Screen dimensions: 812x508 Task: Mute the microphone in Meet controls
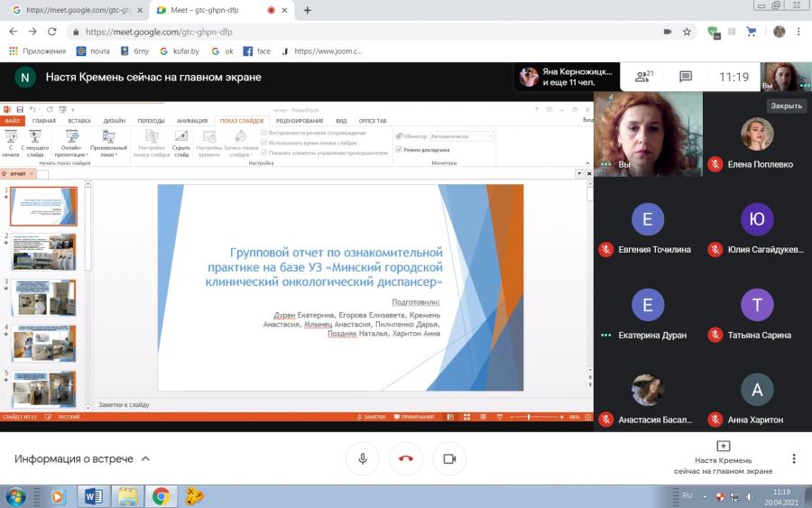tap(363, 458)
